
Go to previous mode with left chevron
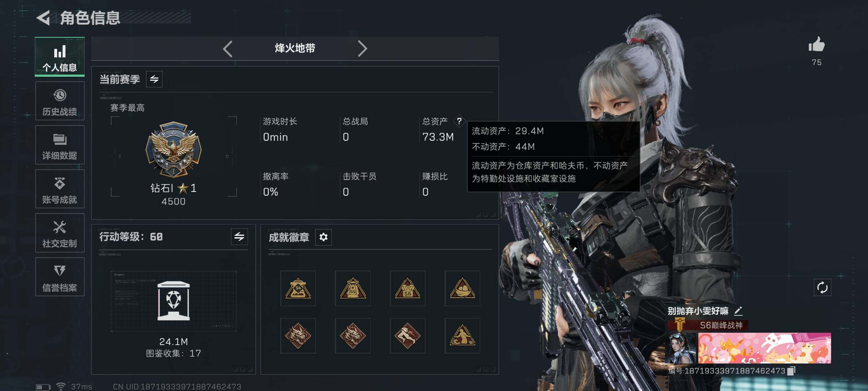point(227,49)
